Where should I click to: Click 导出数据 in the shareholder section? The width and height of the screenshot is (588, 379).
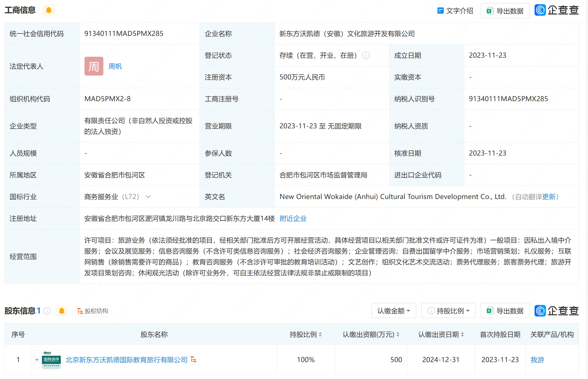coord(505,311)
